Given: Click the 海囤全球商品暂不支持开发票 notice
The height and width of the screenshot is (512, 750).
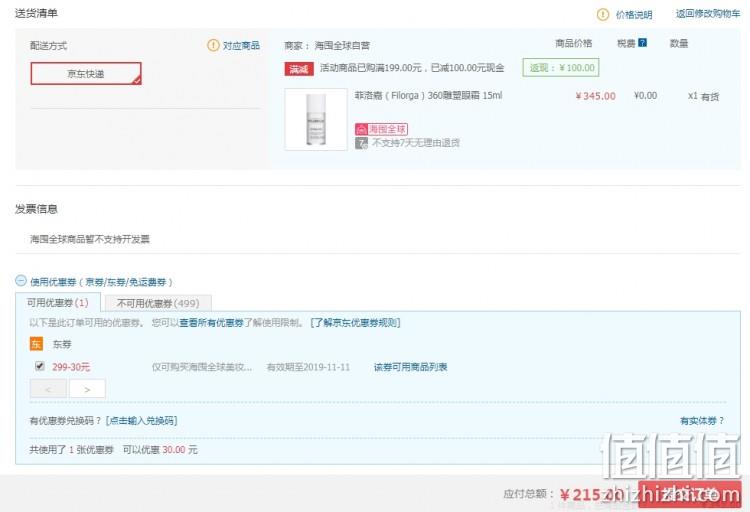Looking at the screenshot, I should (x=90, y=239).
